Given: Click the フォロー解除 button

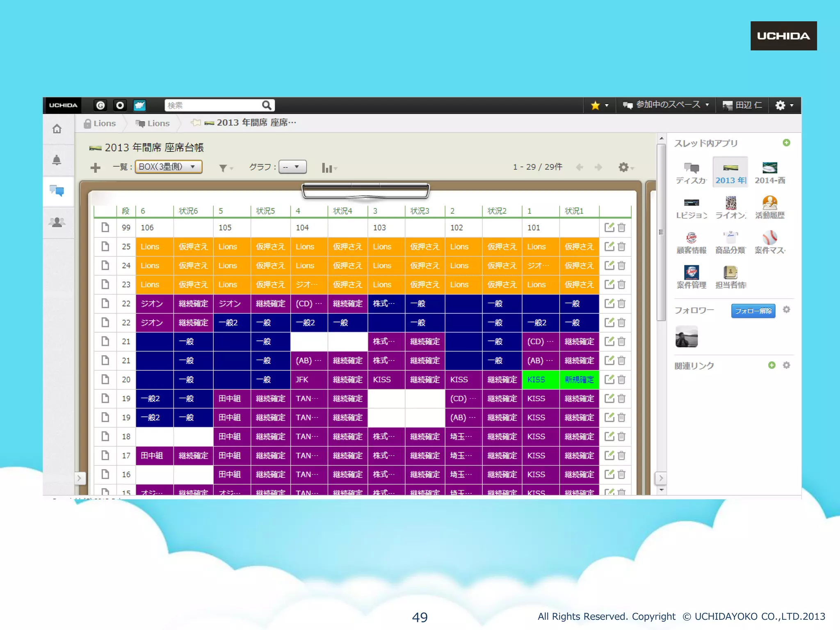Looking at the screenshot, I should 753,311.
